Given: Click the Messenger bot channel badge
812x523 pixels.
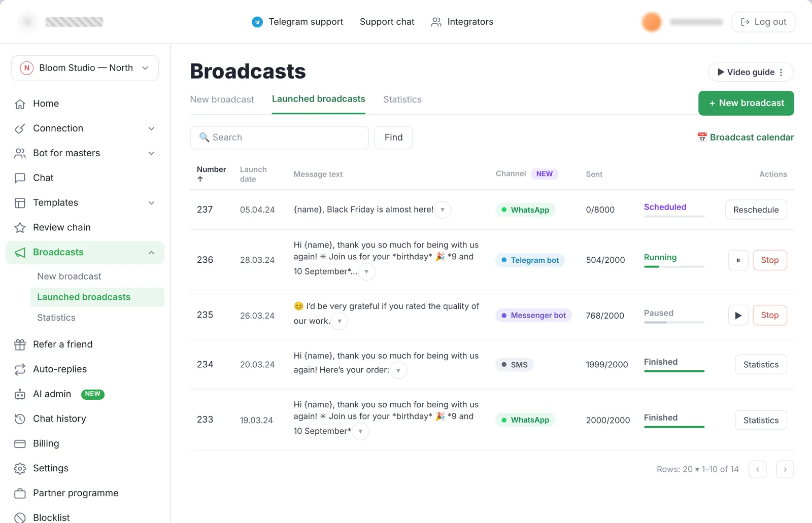Looking at the screenshot, I should pos(533,316).
